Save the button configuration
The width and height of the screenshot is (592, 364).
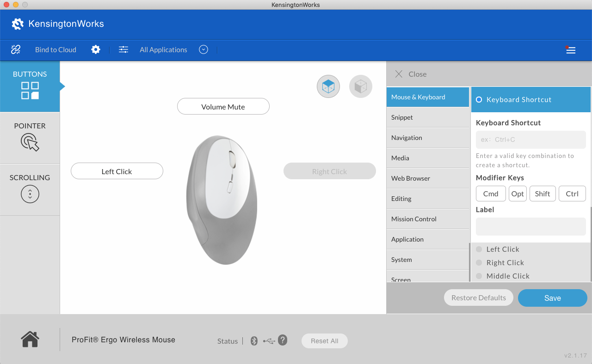coord(553,298)
